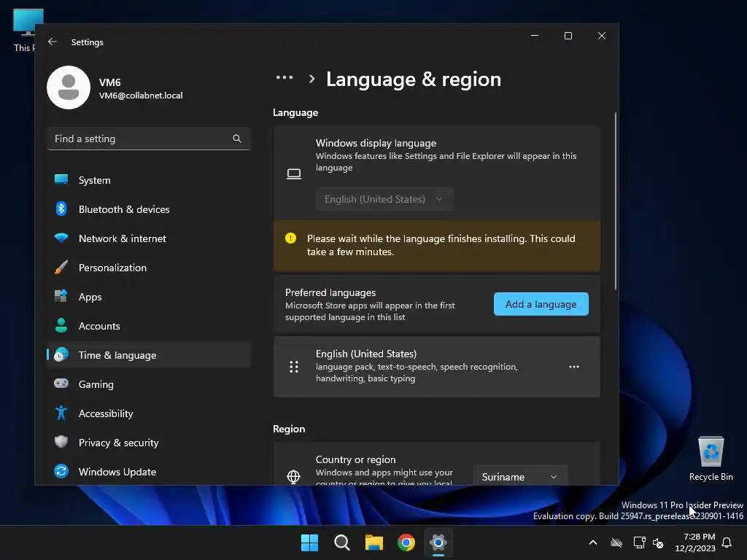Open Windows Update page
This screenshot has height=560, width=747.
pyautogui.click(x=149, y=472)
